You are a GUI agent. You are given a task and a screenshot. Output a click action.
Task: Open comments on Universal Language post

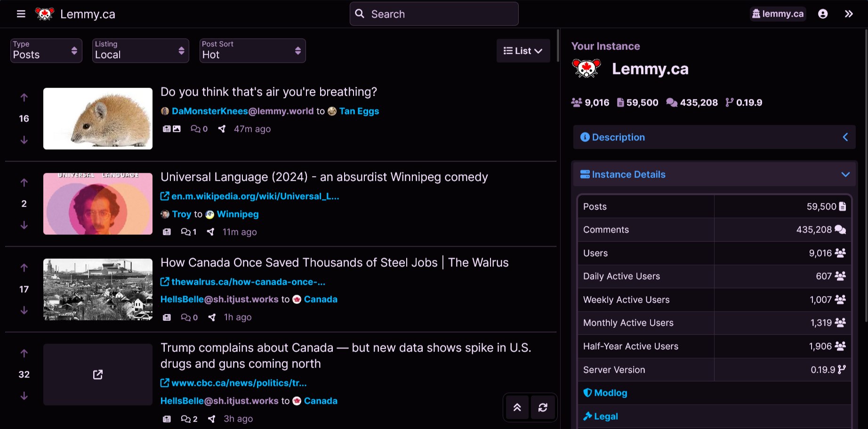point(189,232)
